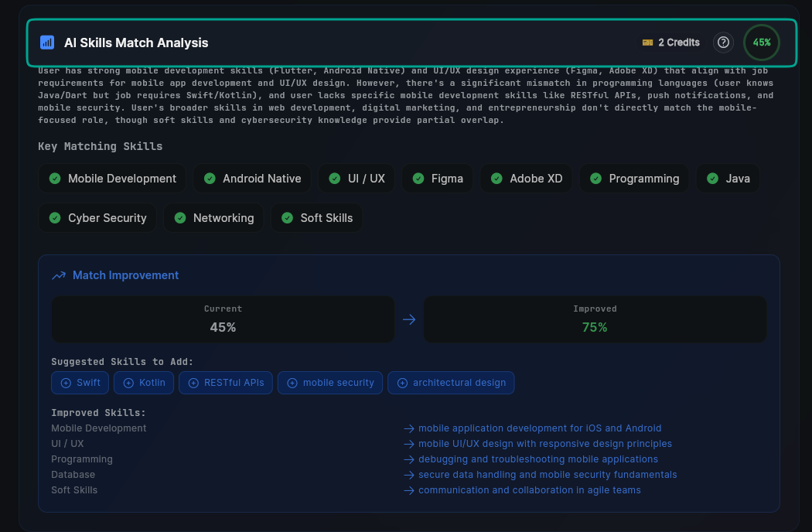812x532 pixels.
Task: Click the arrow icon before the debugging link
Action: [408, 459]
